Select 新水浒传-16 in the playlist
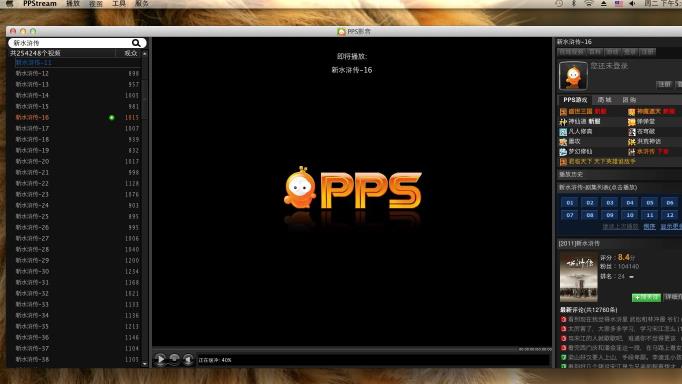682x384 pixels. pos(77,117)
